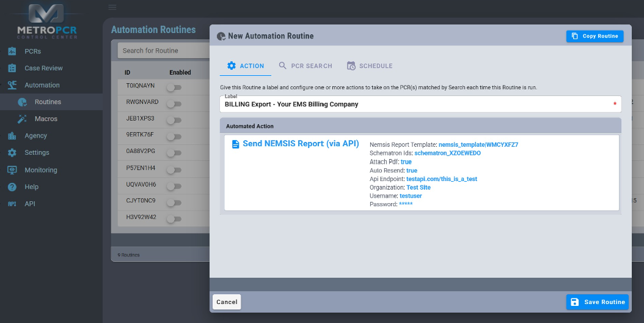
Task: Click the Cancel button
Action: click(227, 302)
